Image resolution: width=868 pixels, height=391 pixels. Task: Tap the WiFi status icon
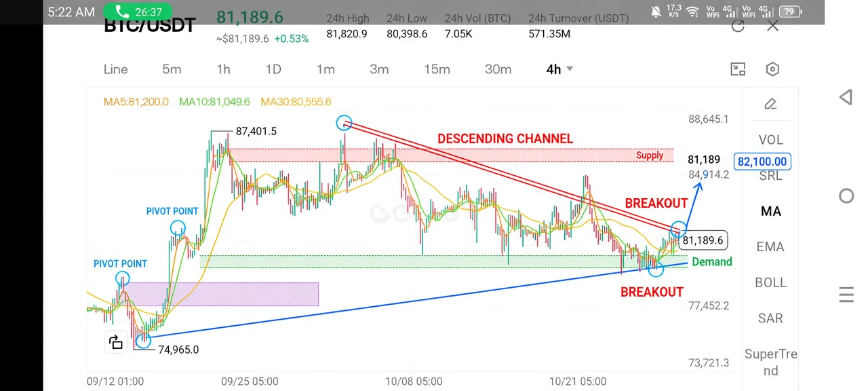(692, 12)
